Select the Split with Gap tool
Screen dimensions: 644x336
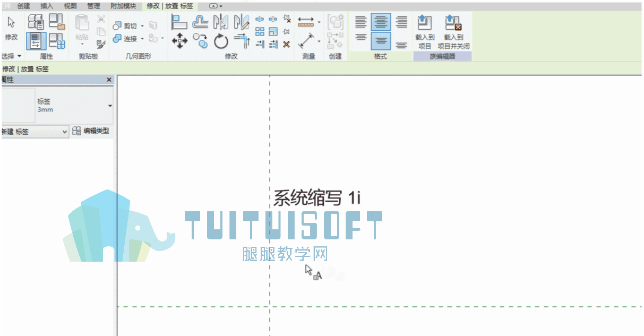click(x=273, y=19)
